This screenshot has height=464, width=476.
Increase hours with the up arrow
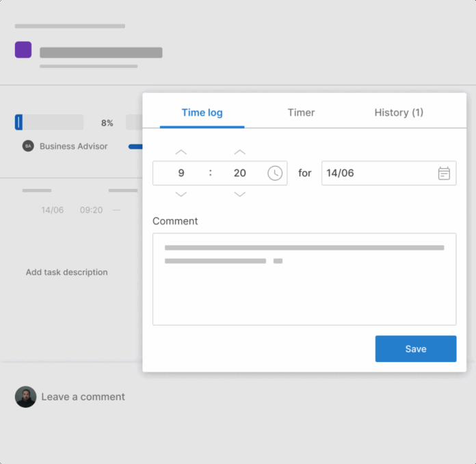pos(181,152)
